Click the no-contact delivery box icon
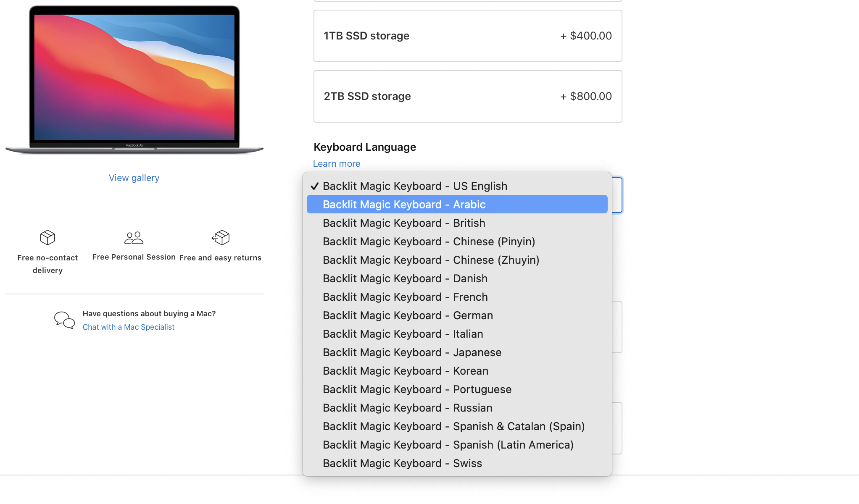859x504 pixels. pyautogui.click(x=47, y=238)
